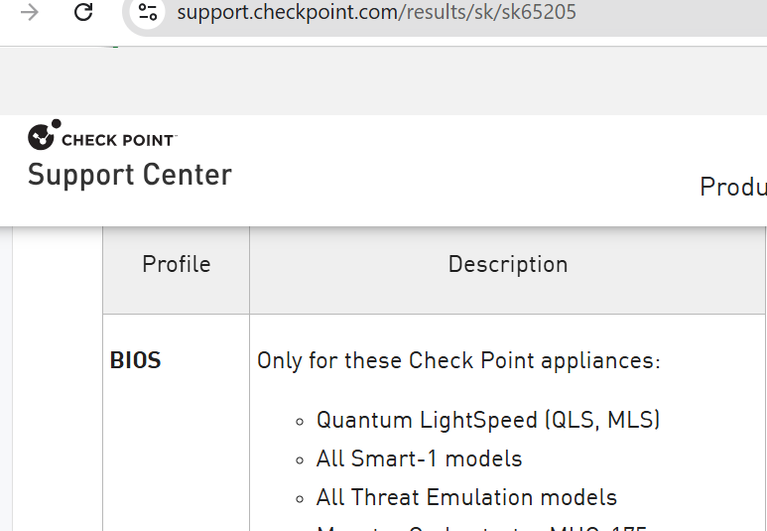Reload the page with the refresh icon

pos(83,12)
